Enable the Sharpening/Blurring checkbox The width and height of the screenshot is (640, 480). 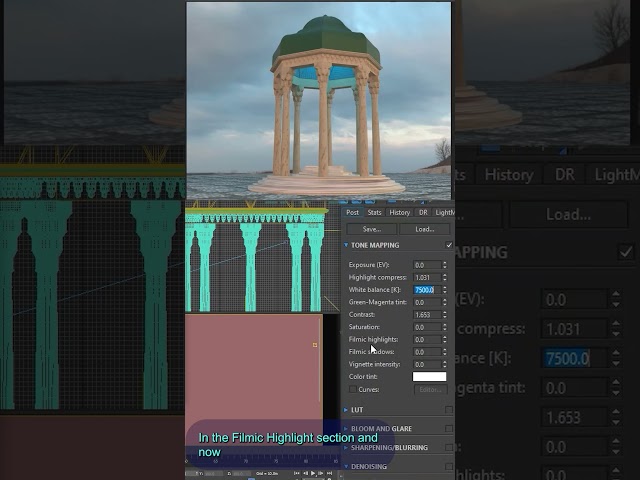coord(449,447)
